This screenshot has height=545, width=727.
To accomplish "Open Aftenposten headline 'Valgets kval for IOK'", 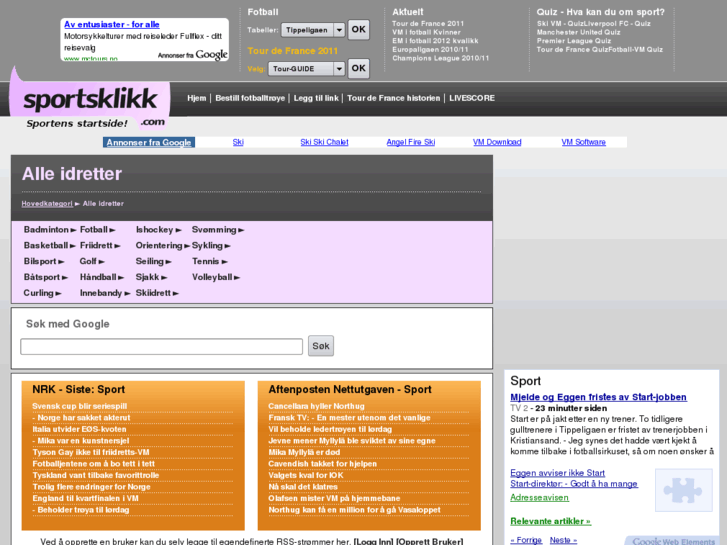I will point(306,475).
